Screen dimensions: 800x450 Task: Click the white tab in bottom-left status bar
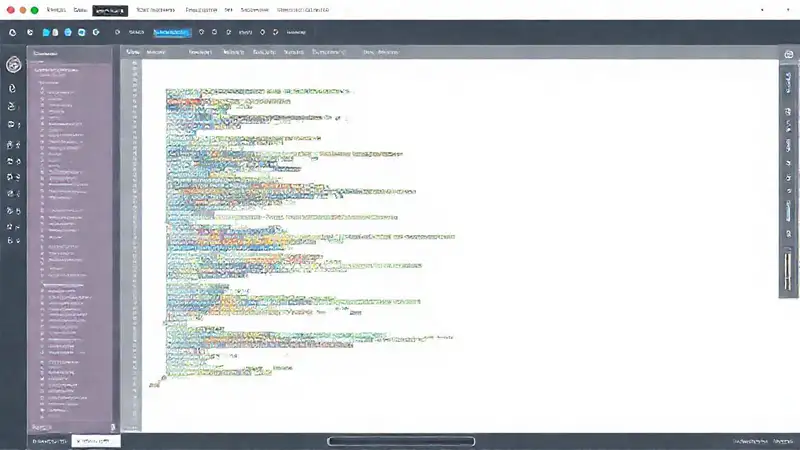(x=97, y=440)
